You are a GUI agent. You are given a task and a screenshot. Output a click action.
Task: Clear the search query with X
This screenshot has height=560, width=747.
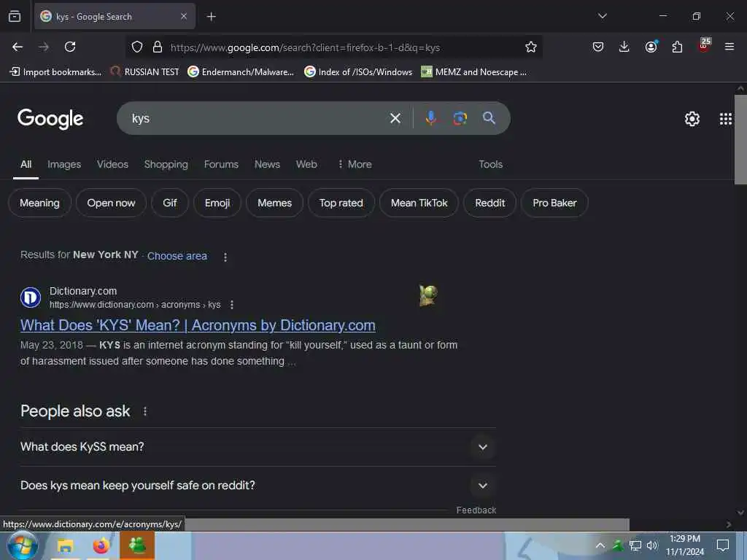click(395, 118)
